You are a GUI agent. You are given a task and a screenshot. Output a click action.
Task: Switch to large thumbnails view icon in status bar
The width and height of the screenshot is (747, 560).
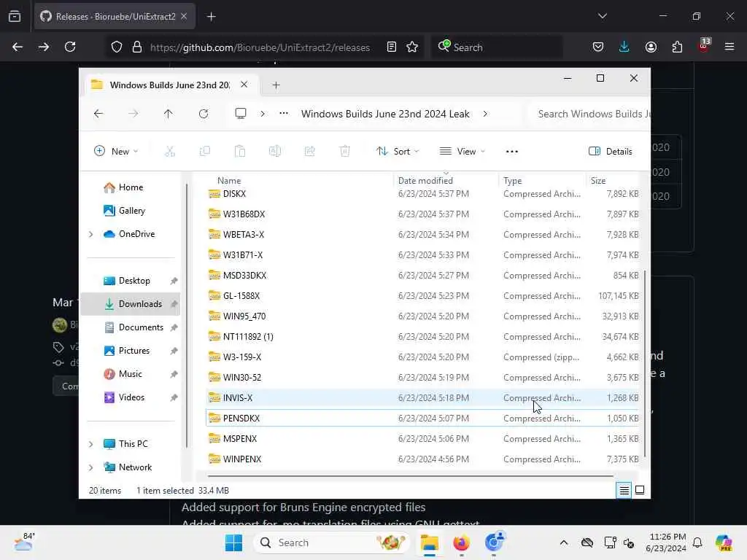[x=640, y=490]
